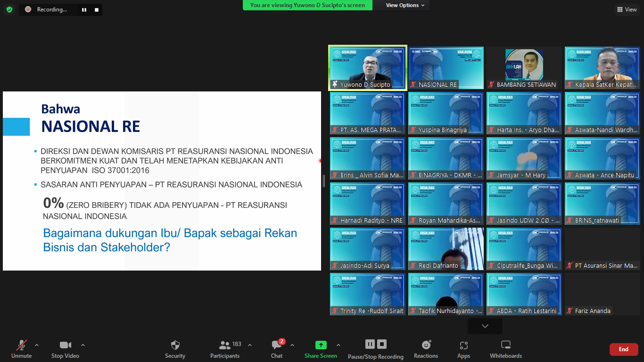Open the Security shield menu
The height and width of the screenshot is (362, 644).
click(175, 349)
